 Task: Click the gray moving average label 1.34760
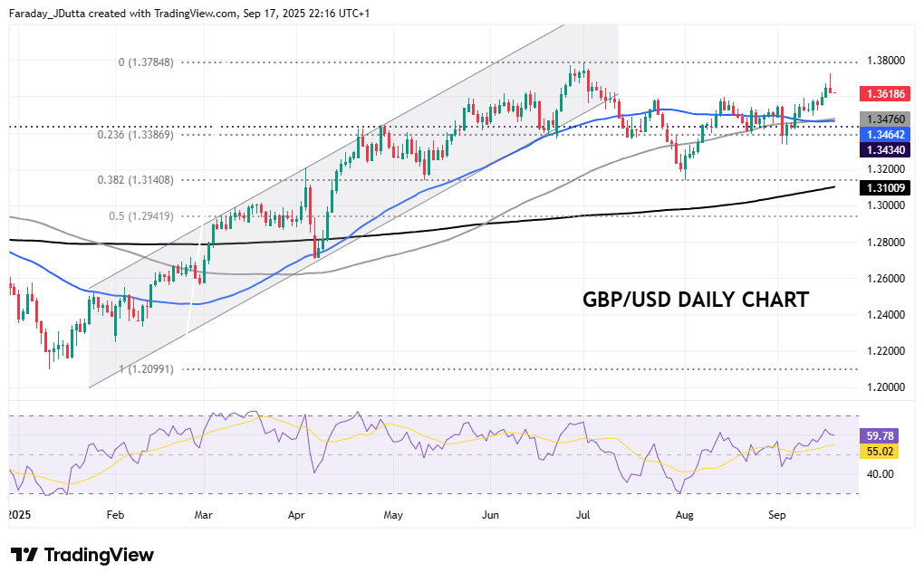tap(882, 119)
